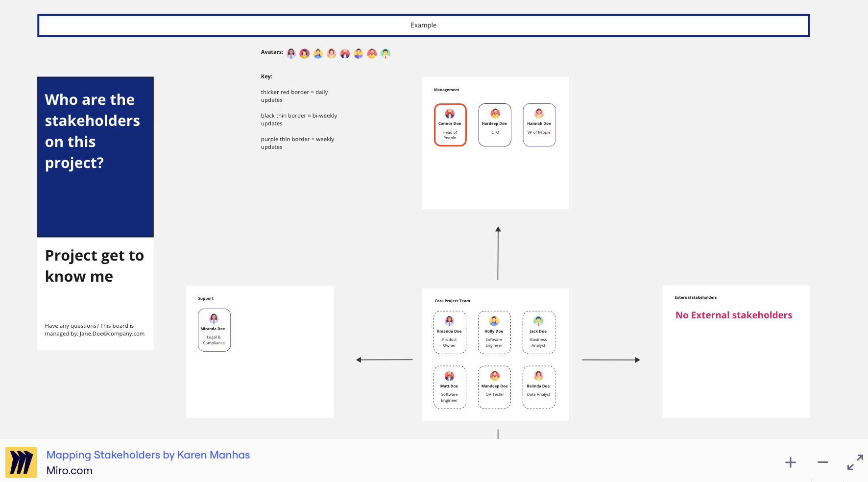Viewport: 868px width, 482px height.
Task: Select the Hardeep Doe CTO card
Action: point(494,124)
